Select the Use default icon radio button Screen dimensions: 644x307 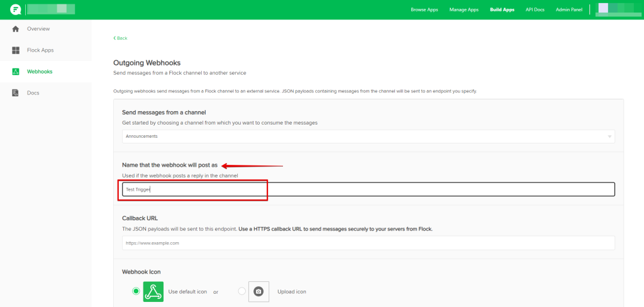point(136,291)
